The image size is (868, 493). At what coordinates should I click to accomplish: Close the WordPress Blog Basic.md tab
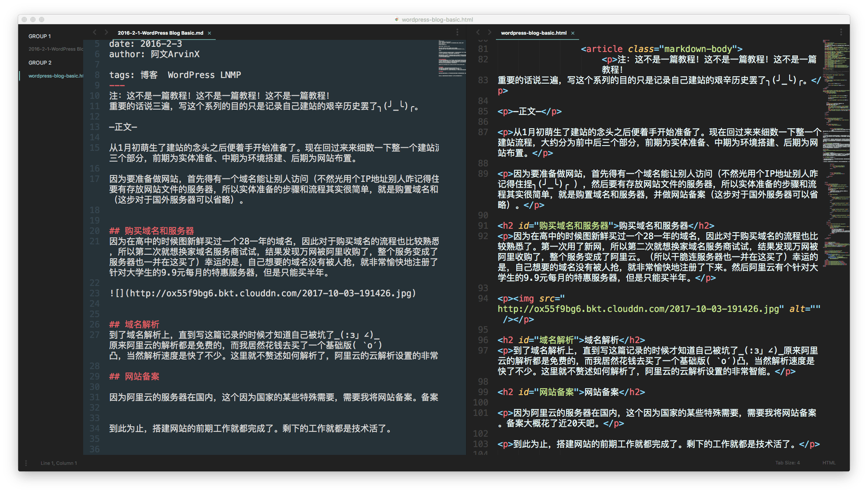(210, 33)
